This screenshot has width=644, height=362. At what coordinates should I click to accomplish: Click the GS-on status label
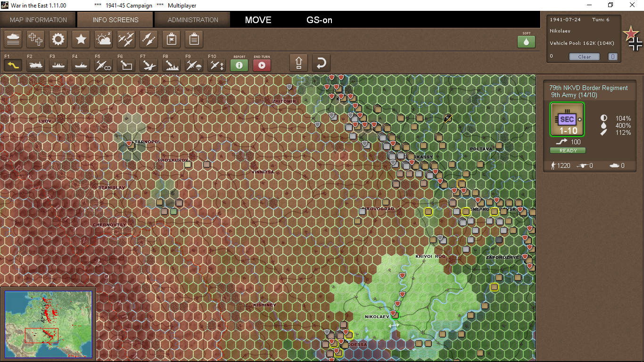pyautogui.click(x=320, y=20)
